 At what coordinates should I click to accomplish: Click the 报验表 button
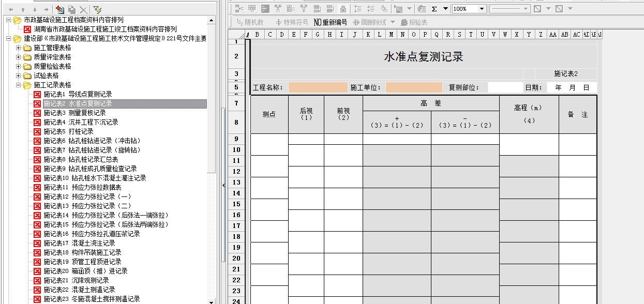(x=414, y=22)
